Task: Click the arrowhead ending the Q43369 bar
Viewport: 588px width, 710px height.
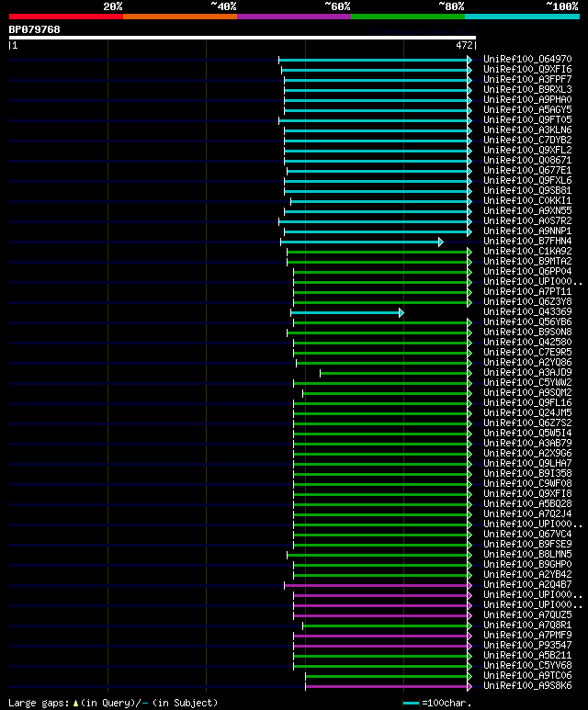Action: coord(401,313)
